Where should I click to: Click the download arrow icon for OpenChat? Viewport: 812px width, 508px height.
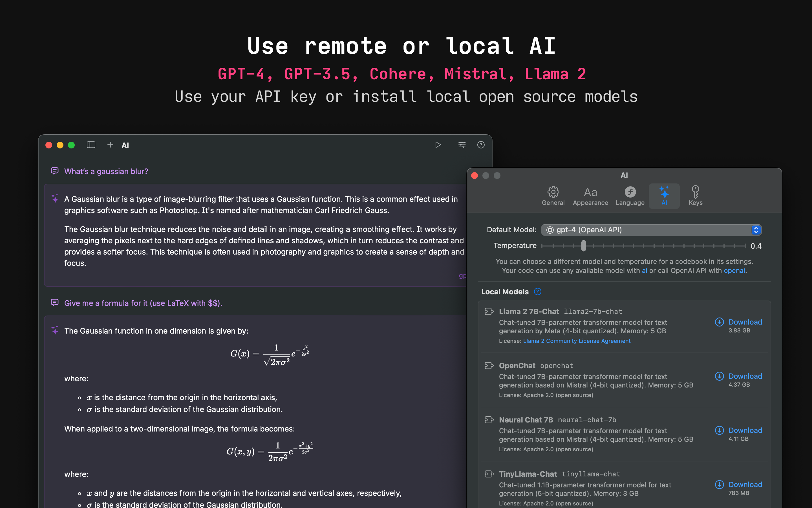pyautogui.click(x=720, y=376)
